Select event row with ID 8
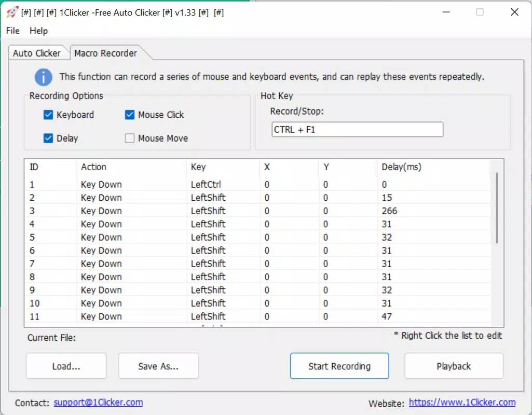The width and height of the screenshot is (532, 415). (x=258, y=277)
